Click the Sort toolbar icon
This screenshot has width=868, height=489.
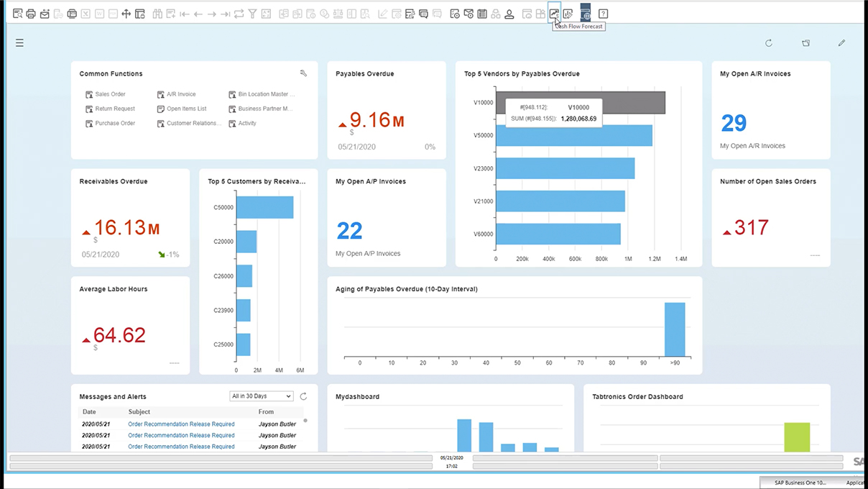pos(266,14)
